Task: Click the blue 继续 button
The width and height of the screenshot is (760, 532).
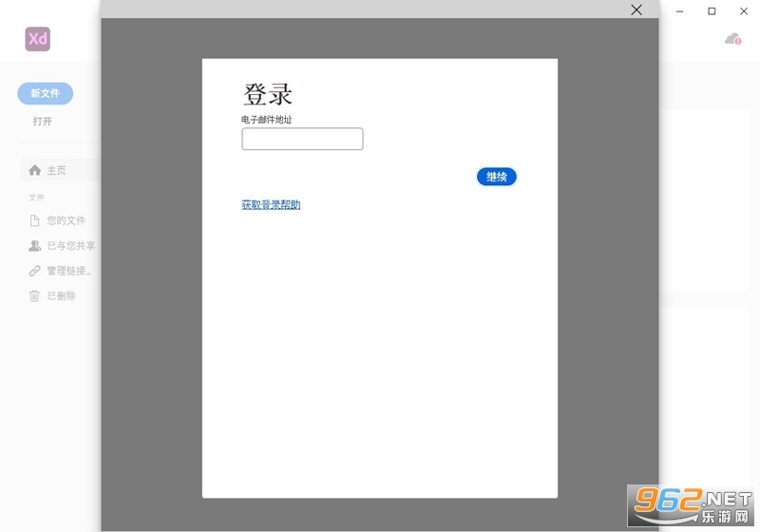Action: click(497, 177)
